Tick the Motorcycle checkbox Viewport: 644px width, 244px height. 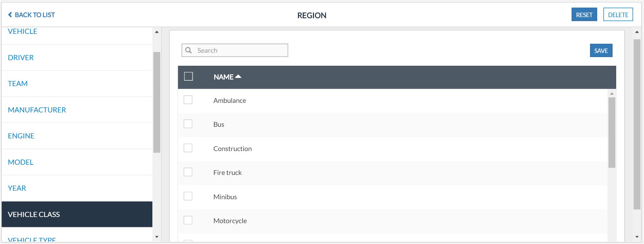click(x=188, y=220)
